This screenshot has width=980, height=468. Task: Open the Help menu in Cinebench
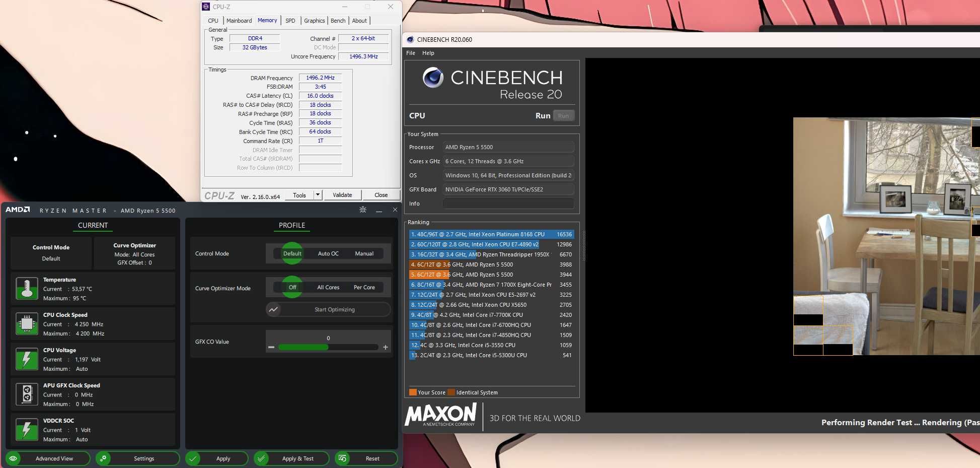click(x=428, y=53)
